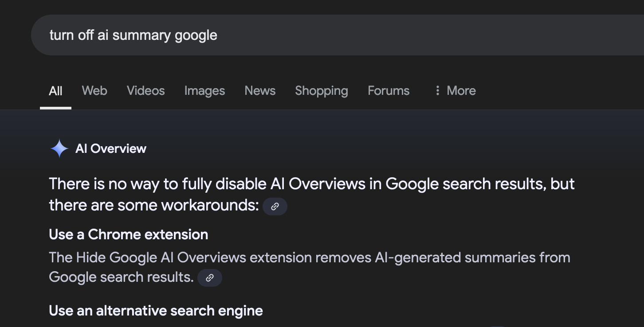The height and width of the screenshot is (327, 644).
Task: Click the "there are some workarounds:" text line
Action: (154, 205)
